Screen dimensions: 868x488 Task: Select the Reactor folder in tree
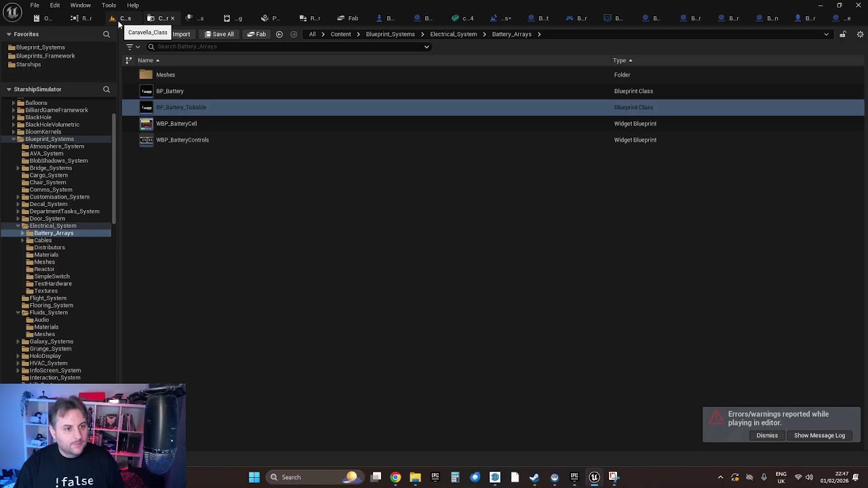[x=44, y=269]
